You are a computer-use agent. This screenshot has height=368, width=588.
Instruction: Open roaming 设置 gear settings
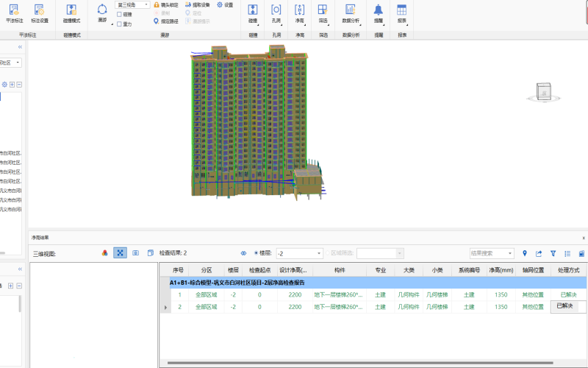(x=225, y=5)
